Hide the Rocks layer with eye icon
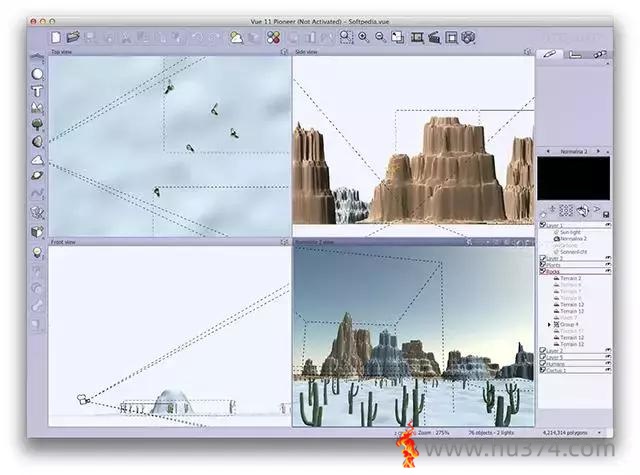 pos(608,271)
